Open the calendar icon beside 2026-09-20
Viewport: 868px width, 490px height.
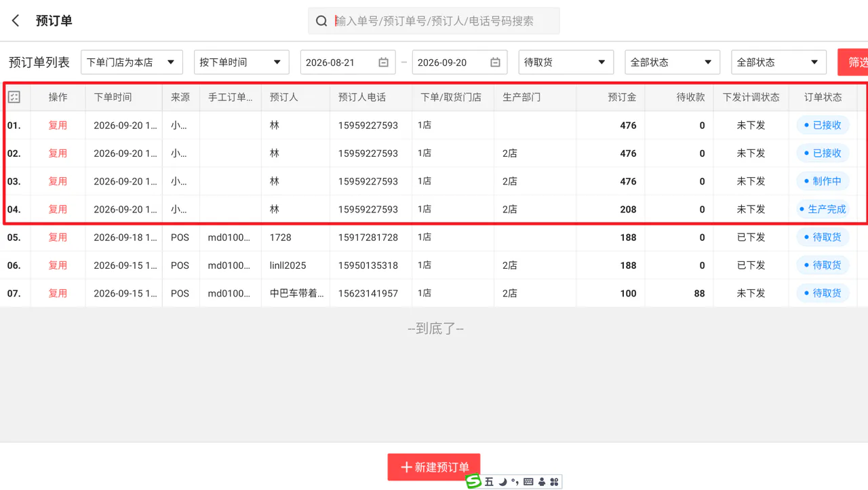[x=495, y=62]
